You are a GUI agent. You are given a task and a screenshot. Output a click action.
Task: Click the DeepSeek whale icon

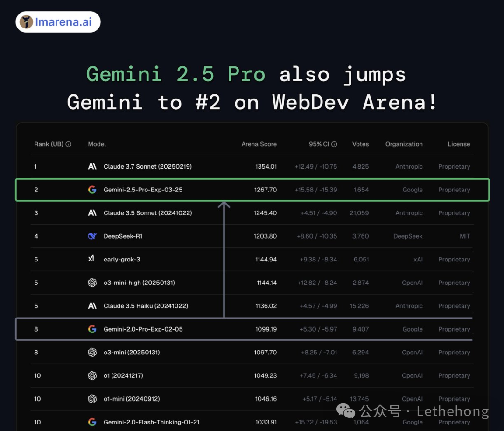[x=92, y=236]
